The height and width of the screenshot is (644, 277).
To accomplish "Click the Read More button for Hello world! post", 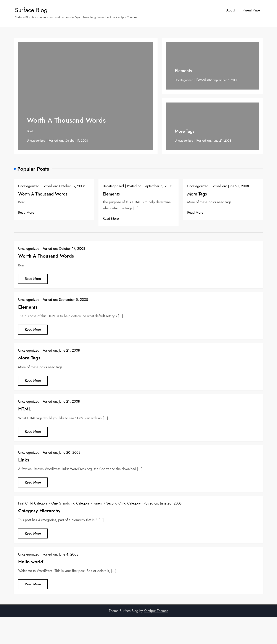I will [x=33, y=584].
